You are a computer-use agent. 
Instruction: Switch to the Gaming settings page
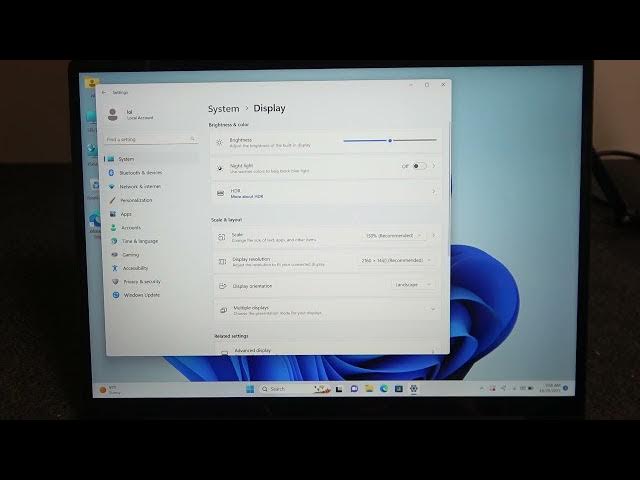click(130, 255)
